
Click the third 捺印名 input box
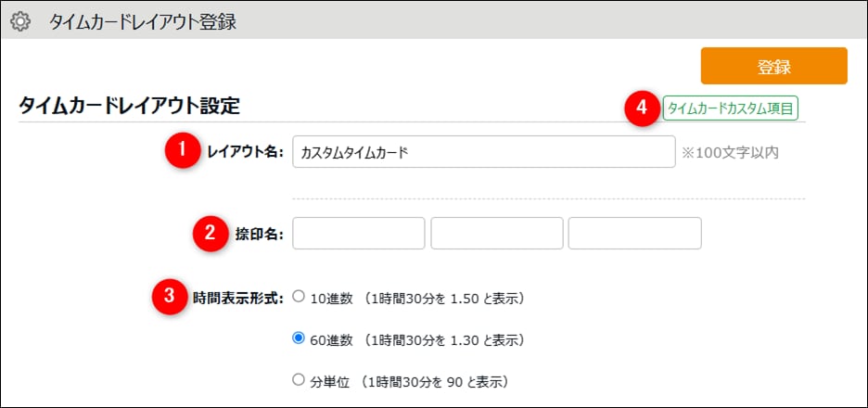(x=634, y=234)
